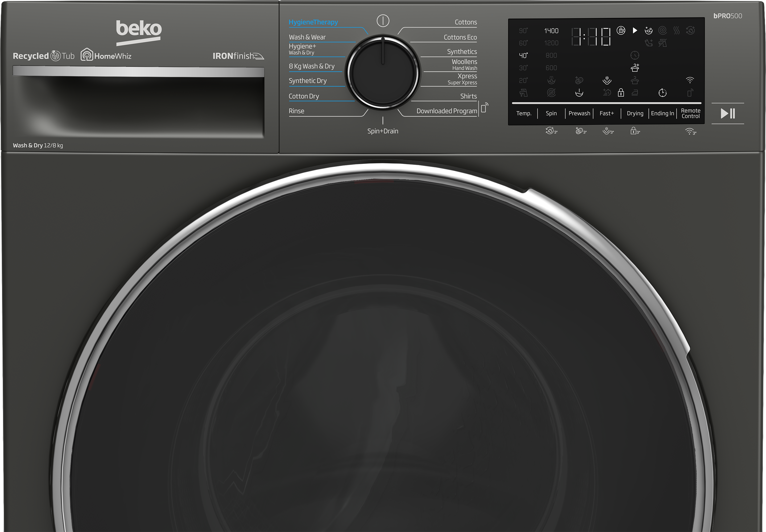Select the 1400 spin speed indicator
Image resolution: width=766 pixels, height=532 pixels.
pos(551,31)
